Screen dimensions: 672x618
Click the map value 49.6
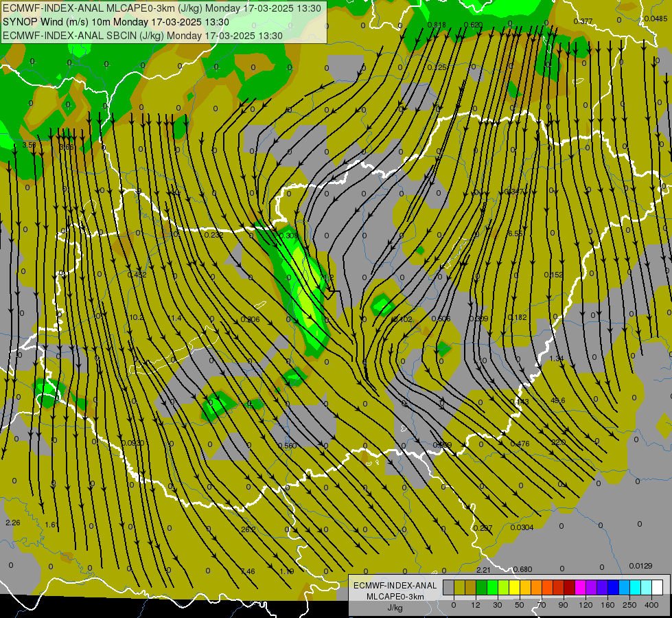[x=557, y=400]
